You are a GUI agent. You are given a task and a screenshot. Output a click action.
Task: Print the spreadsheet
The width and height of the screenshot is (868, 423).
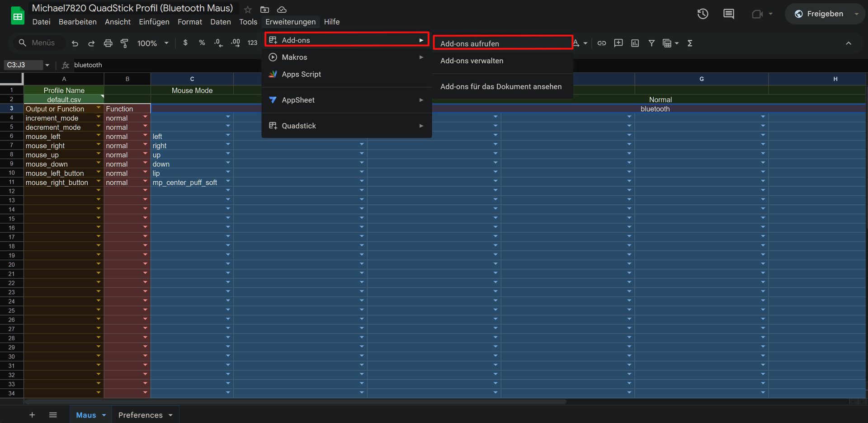click(108, 43)
